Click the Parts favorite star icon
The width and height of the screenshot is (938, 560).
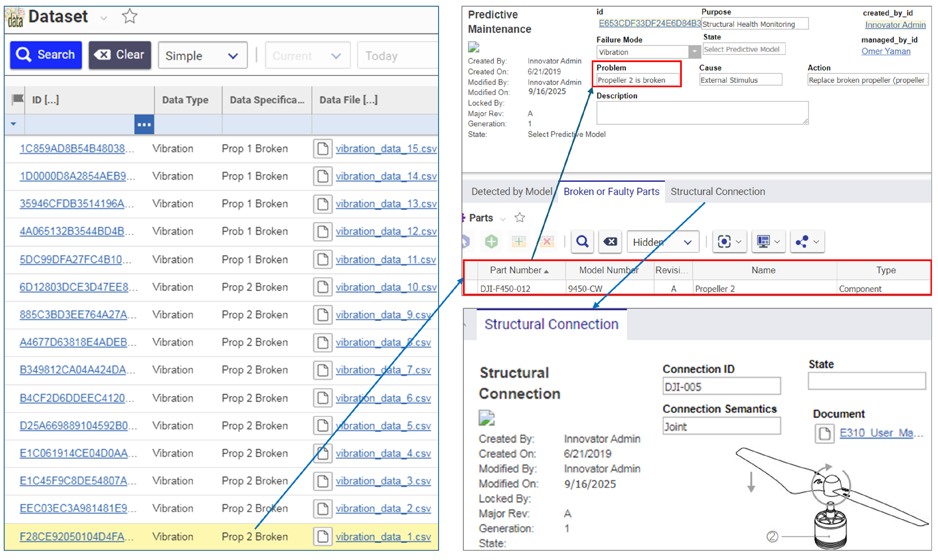(519, 217)
